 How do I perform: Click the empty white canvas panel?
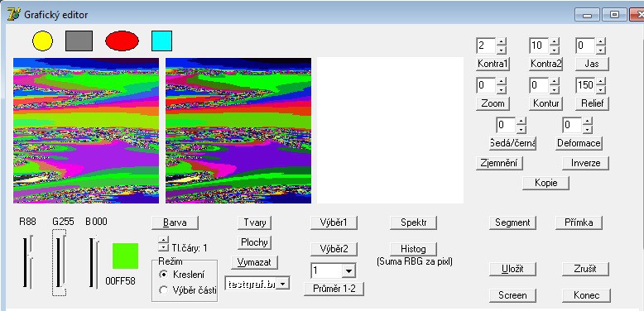(x=390, y=131)
